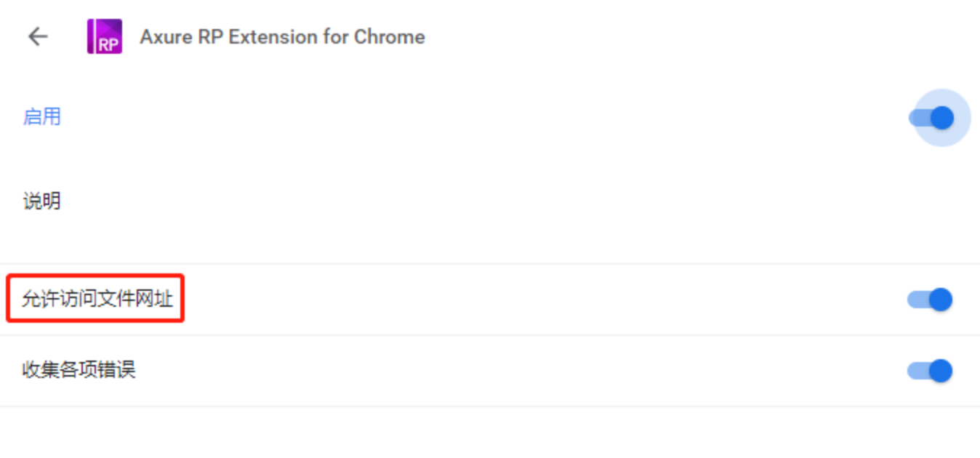Viewport: 980px width, 458px height.
Task: Go back using the left arrow icon
Action: click(37, 36)
